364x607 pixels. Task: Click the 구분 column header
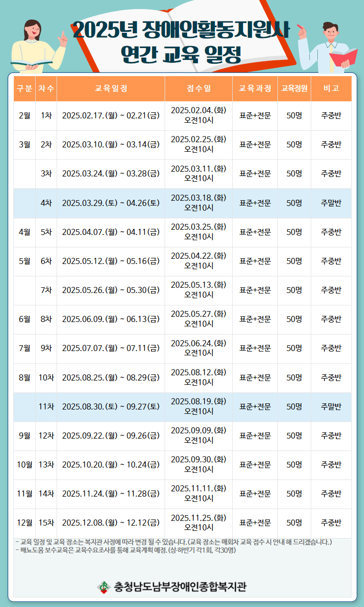coord(24,88)
